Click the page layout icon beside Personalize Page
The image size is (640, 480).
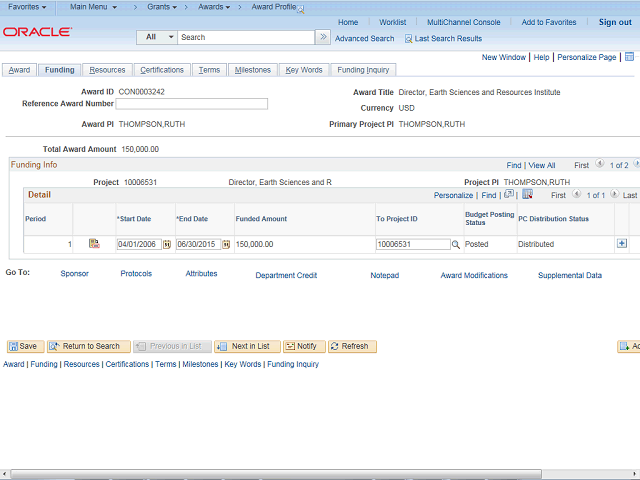[629, 57]
